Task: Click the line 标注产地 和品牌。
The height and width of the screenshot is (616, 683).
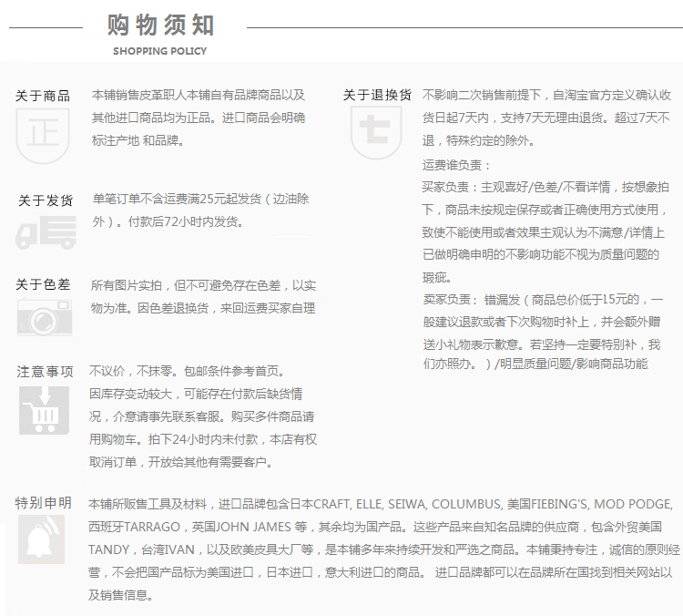Action: 138,140
